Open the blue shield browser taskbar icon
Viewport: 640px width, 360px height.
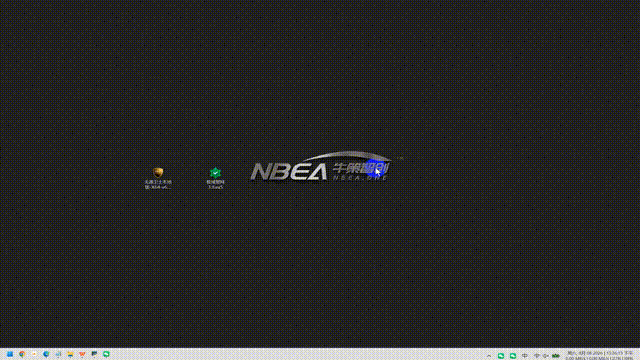46,354
